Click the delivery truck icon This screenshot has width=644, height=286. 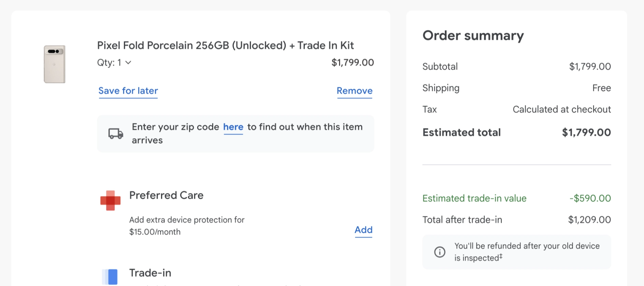[116, 134]
